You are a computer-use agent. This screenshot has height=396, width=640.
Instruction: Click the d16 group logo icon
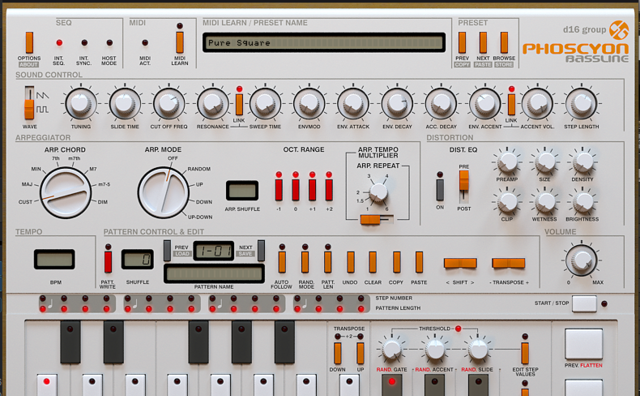619,30
